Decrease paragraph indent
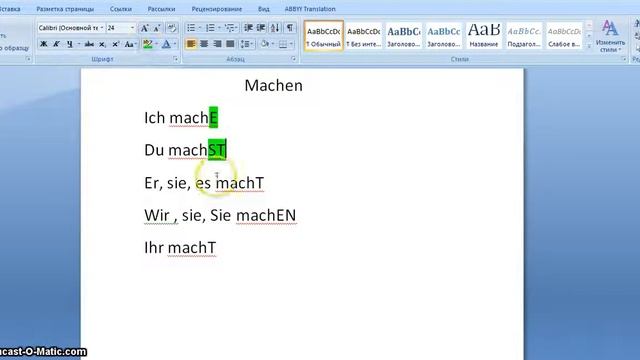Image resolution: width=640 pixels, height=360 pixels. pos(248,28)
